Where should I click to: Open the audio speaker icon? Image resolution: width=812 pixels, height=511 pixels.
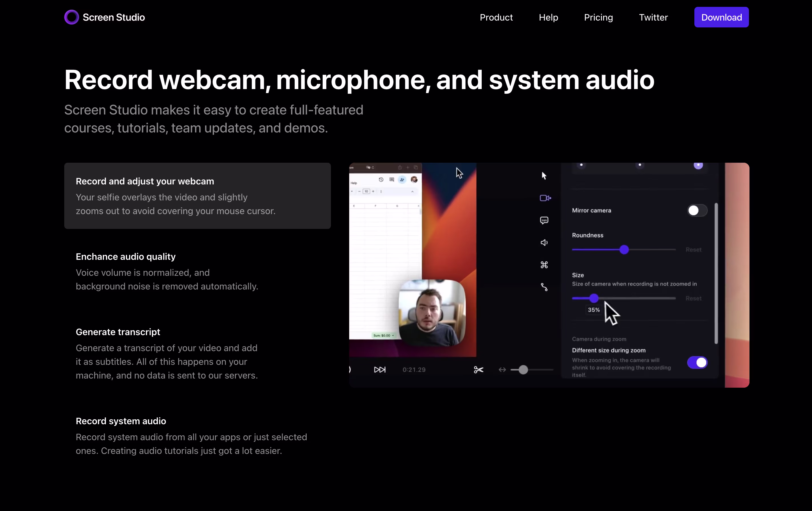544,242
